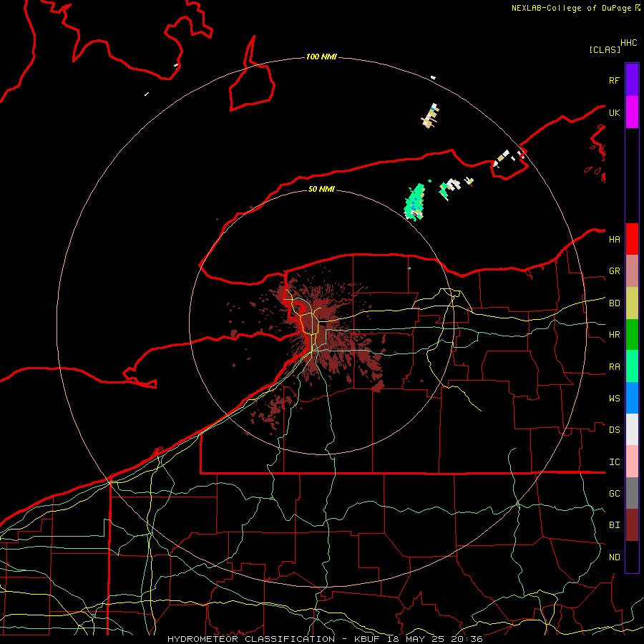Screen dimensions: 644x644
Task: Click the HR green legend swatch
Action: 632,335
